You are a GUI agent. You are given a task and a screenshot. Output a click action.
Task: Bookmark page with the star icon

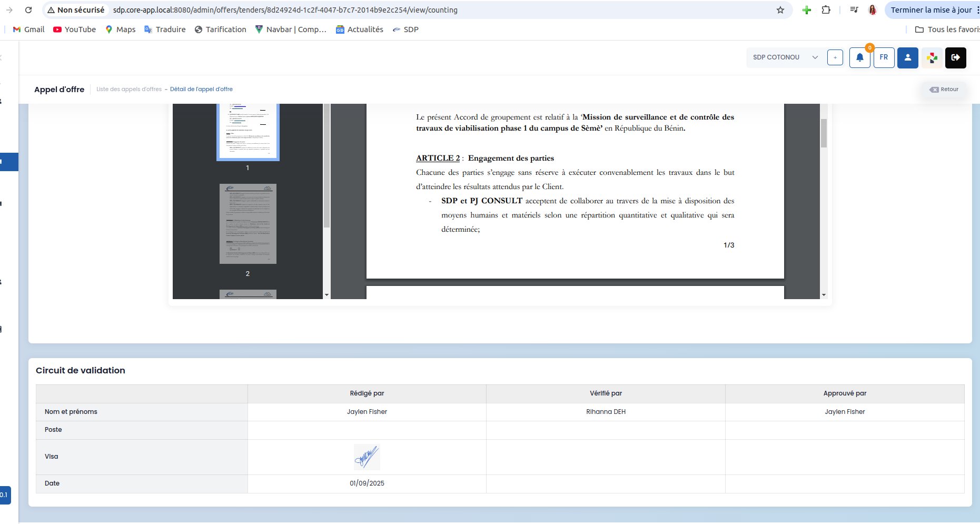pyautogui.click(x=780, y=10)
